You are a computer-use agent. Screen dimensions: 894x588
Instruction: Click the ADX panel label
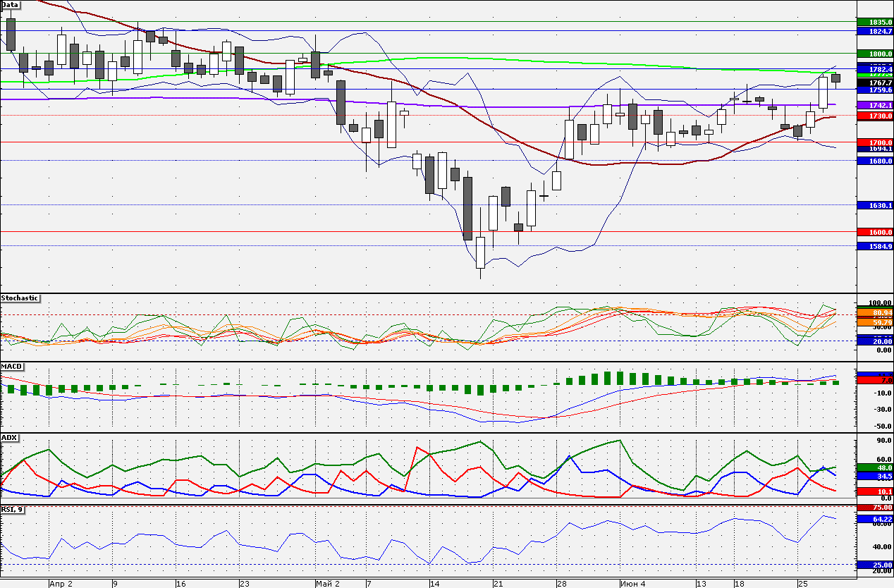[x=9, y=437]
